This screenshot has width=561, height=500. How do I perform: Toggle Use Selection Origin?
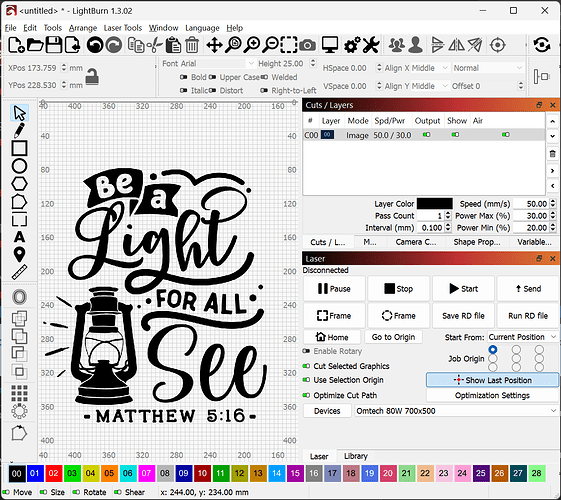coord(306,380)
